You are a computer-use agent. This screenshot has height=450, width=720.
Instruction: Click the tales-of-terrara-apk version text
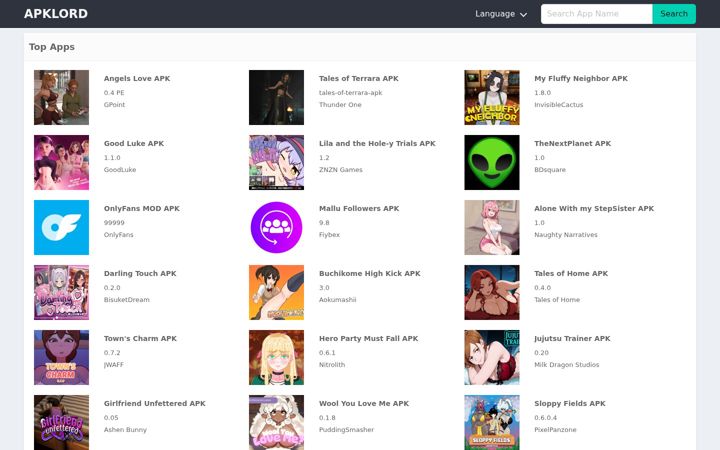coord(351,93)
